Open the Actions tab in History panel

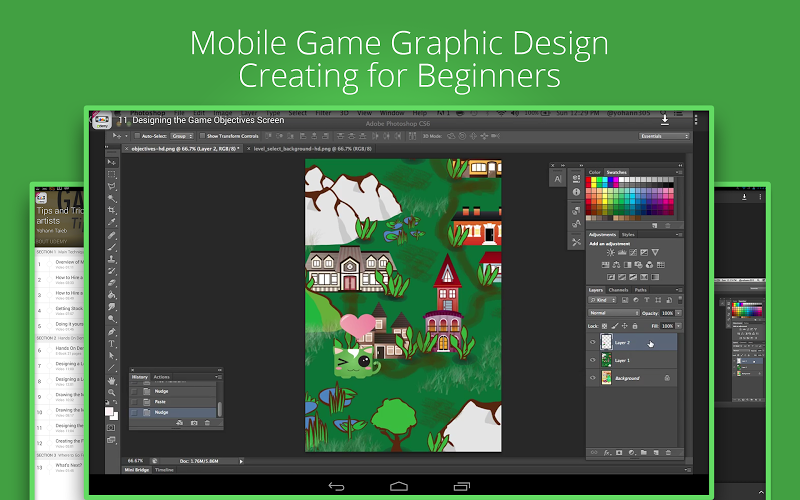click(161, 377)
